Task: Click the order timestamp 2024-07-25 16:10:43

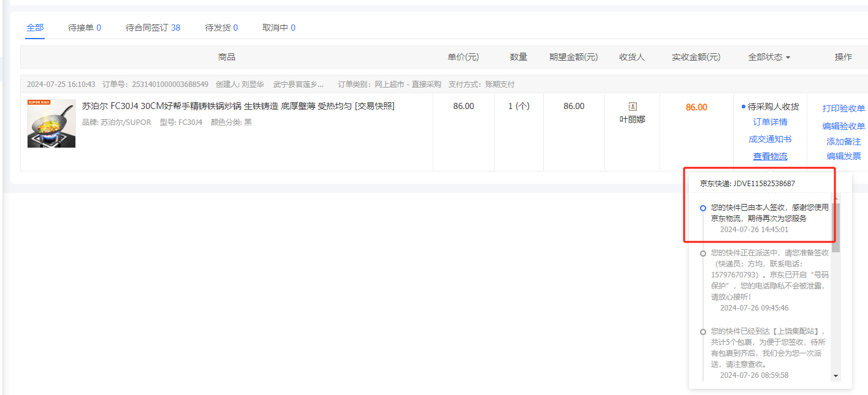Action: [61, 84]
